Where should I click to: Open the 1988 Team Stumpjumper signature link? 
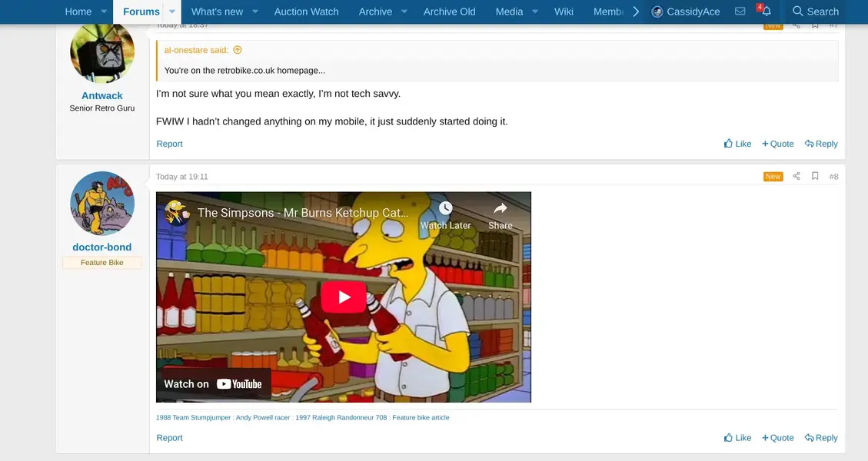pos(193,418)
